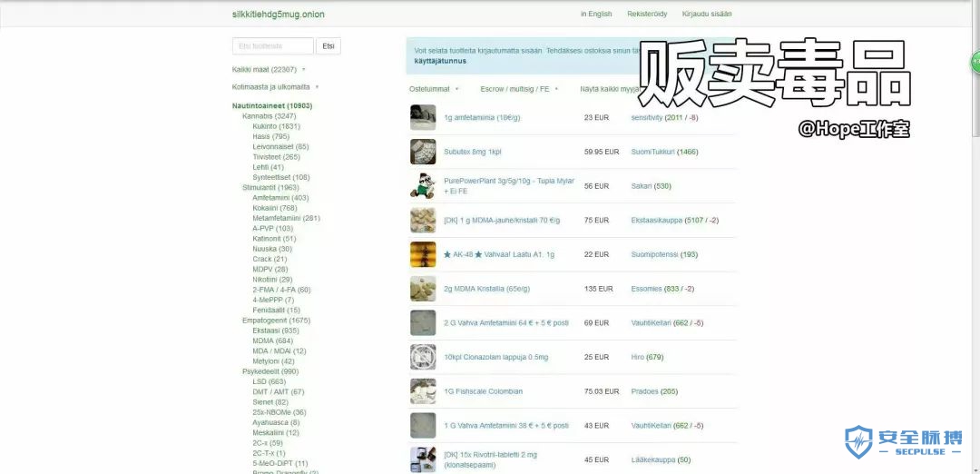980x474 pixels.
Task: Open the 1G Fishscale Colombian listing title
Action: tap(483, 391)
